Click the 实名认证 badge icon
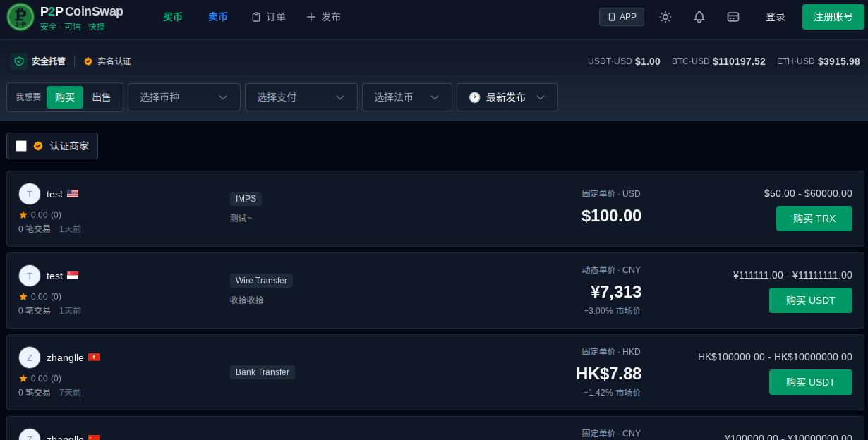Screen dimensions: 868x440 coord(88,61)
